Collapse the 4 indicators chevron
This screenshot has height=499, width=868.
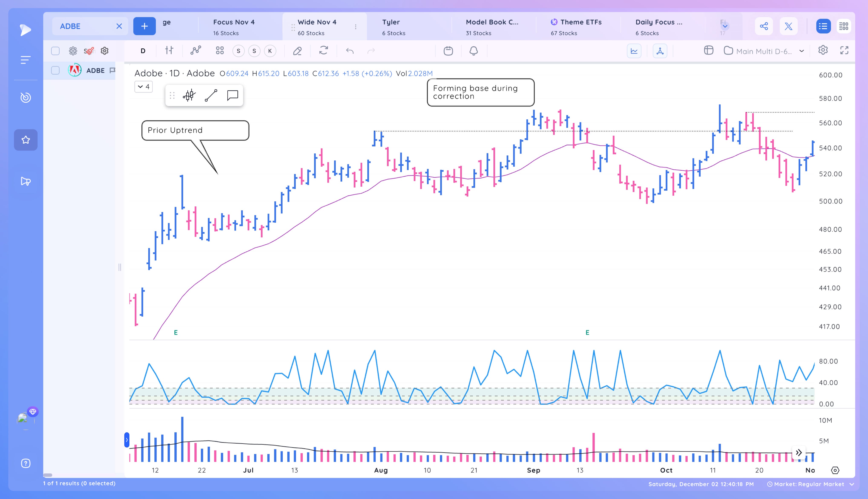(144, 87)
